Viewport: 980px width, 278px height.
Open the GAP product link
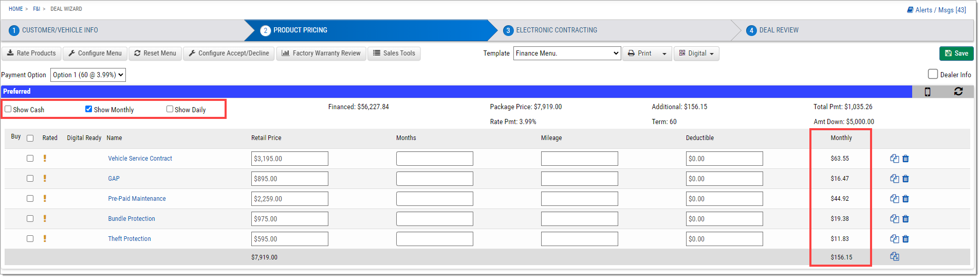click(x=114, y=179)
